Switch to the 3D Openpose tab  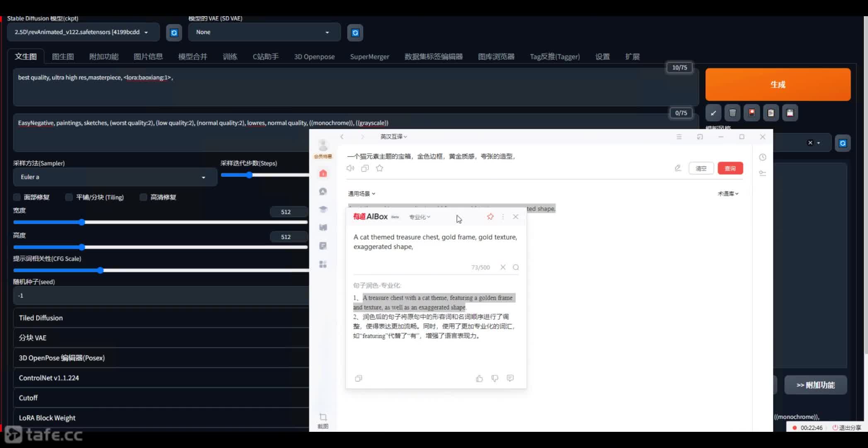pos(314,56)
